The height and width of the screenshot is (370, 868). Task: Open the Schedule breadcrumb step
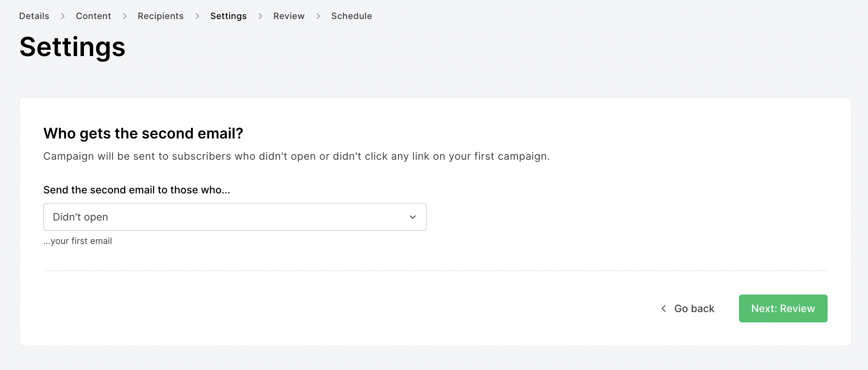tap(352, 16)
